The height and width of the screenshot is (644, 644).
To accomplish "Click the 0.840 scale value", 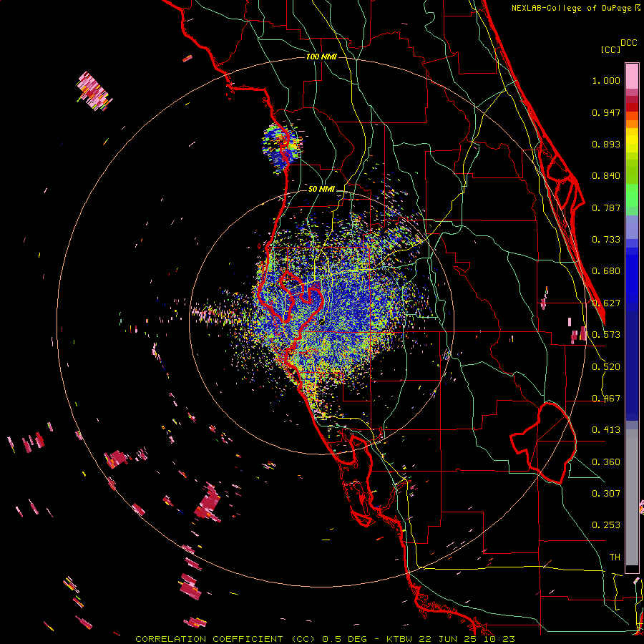I will coord(606,176).
